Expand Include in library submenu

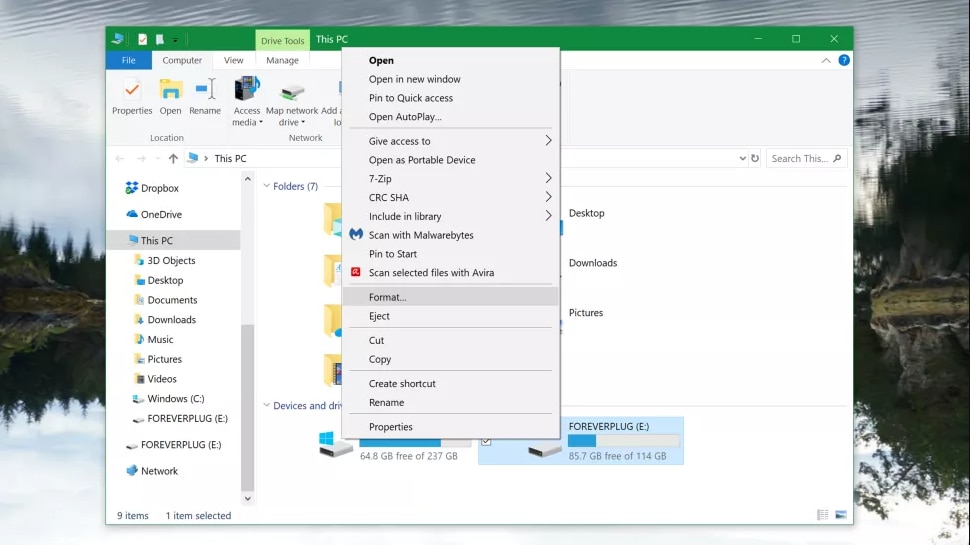(548, 216)
